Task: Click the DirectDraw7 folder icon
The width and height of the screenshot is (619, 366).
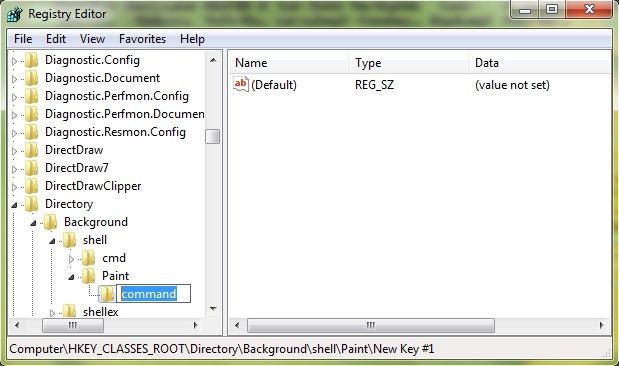Action: 32,168
